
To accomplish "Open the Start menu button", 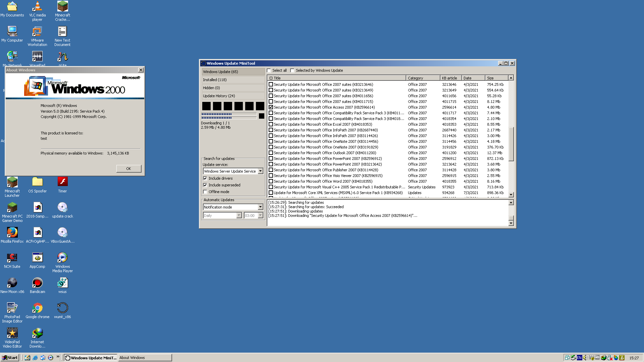I will tap(10, 358).
